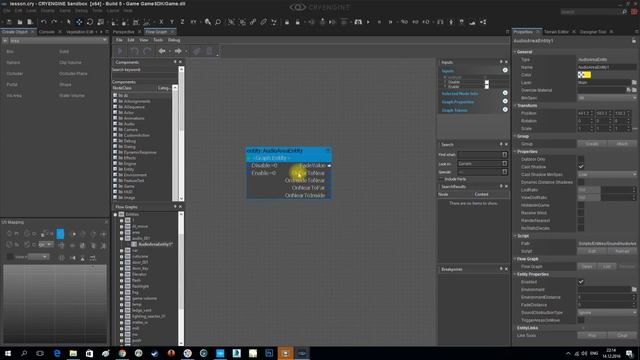Click the save file icon in main toolbar
640x360 pixels.
30,22
